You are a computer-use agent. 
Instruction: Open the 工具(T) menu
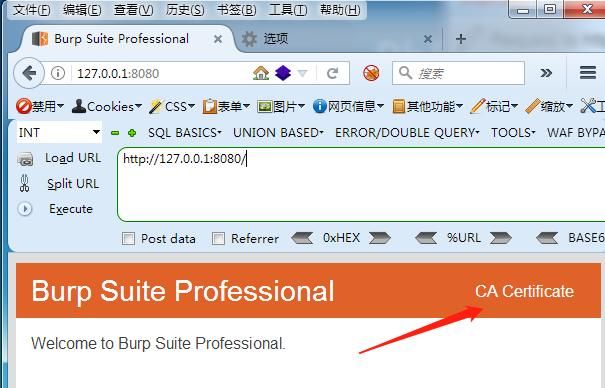(x=288, y=10)
